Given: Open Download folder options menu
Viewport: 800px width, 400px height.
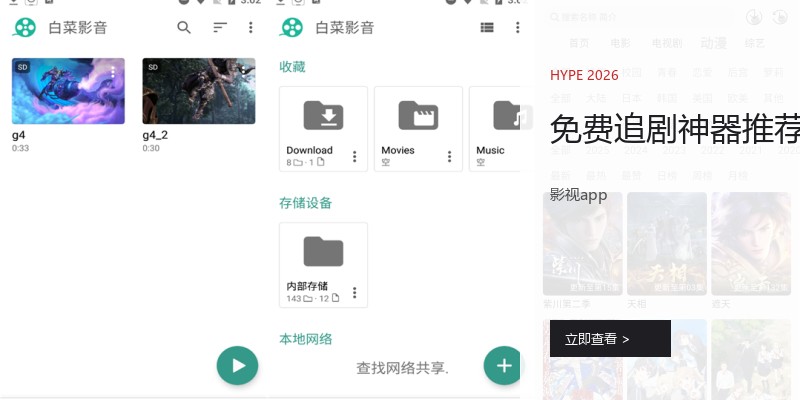Looking at the screenshot, I should (355, 157).
